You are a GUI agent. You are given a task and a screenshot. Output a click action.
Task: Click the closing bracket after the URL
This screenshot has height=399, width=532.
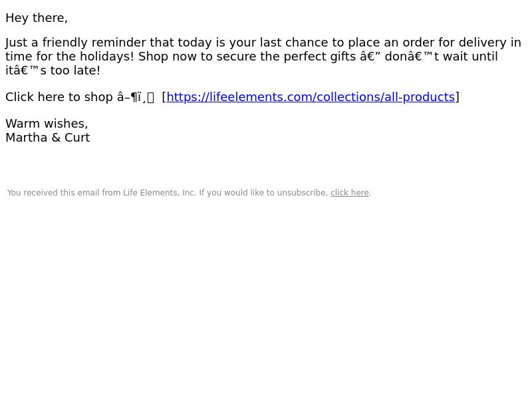point(458,97)
